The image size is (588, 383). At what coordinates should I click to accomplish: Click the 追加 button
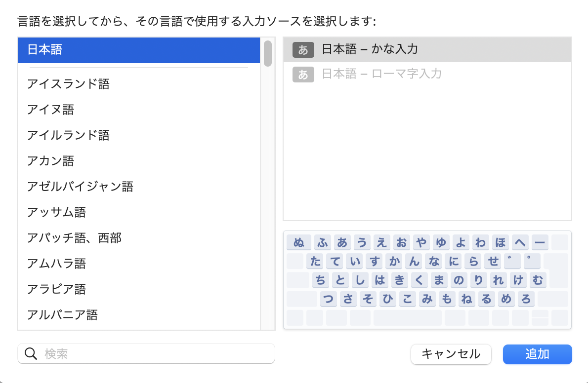537,354
